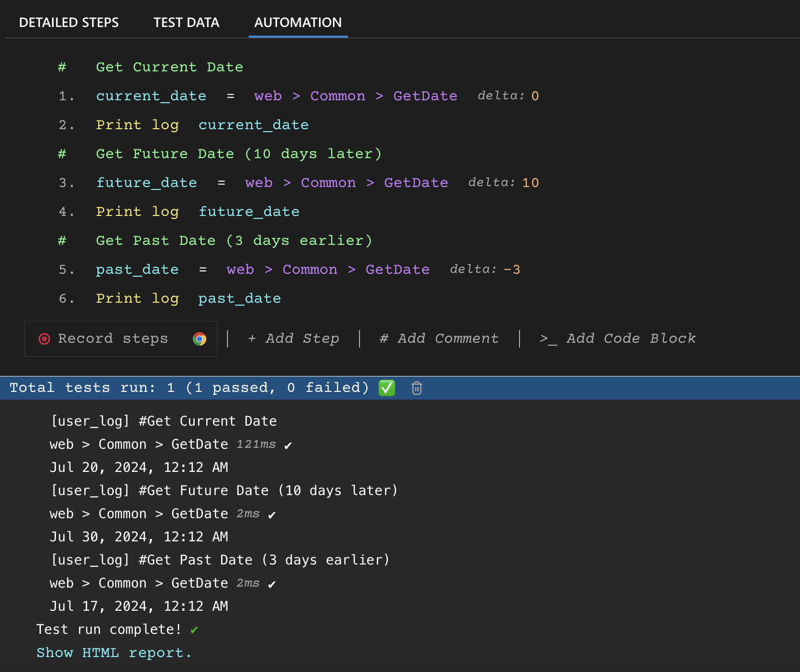Switch to the Detailed Steps tab
The width and height of the screenshot is (800, 672).
click(69, 22)
